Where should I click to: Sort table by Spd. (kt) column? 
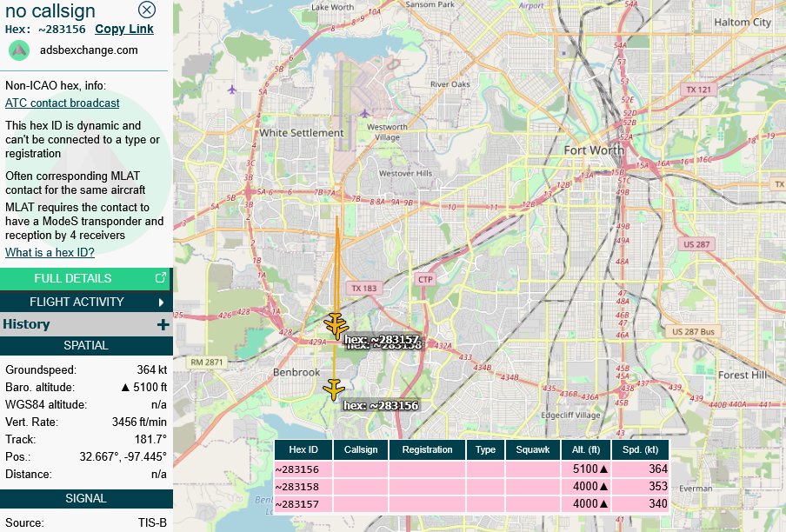click(x=640, y=449)
